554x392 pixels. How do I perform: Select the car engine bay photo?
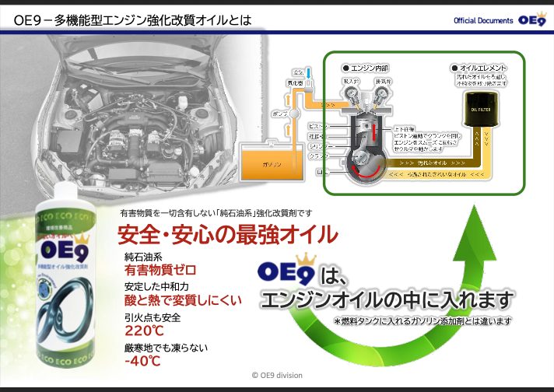[135, 117]
